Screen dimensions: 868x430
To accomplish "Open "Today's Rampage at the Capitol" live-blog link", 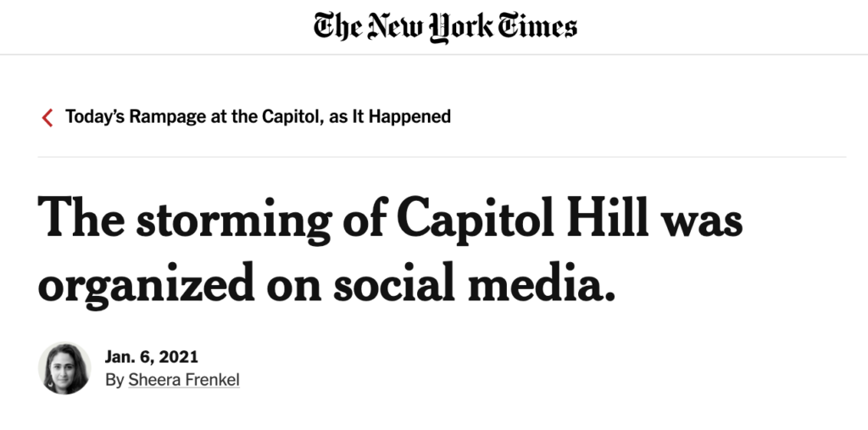I will pyautogui.click(x=258, y=117).
